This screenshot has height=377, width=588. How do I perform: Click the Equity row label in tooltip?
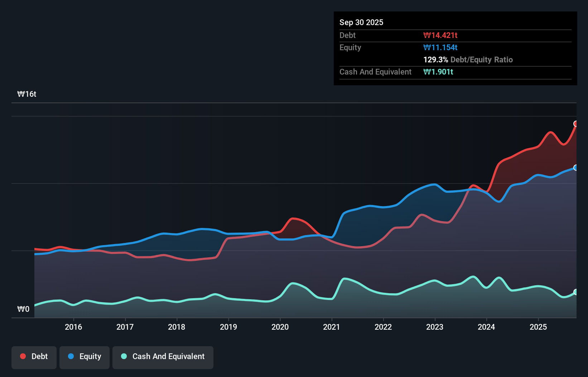coord(350,47)
